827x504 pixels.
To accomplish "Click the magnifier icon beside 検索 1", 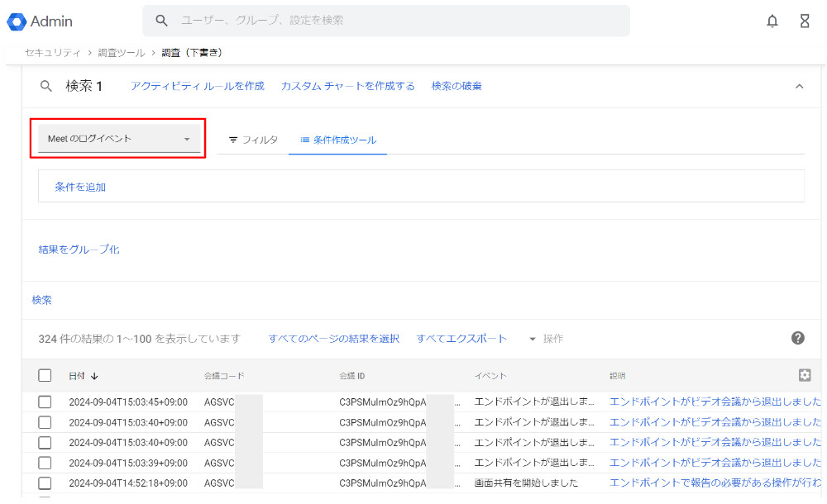I will pos(46,86).
